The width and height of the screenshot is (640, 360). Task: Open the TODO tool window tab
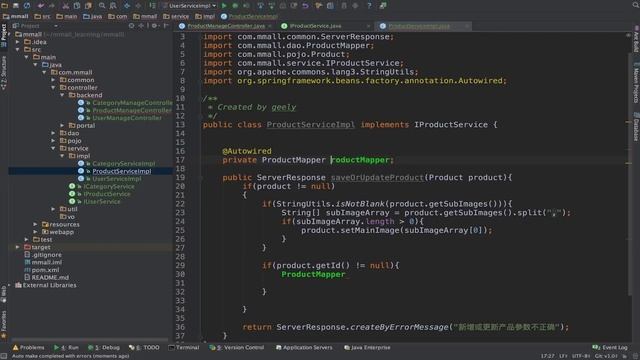coord(144,347)
